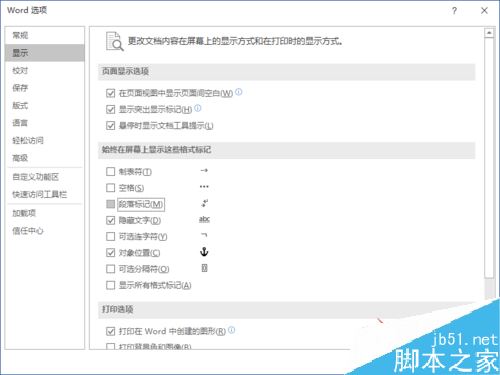Screen dimensions: 500x375
Task: Click the Word 选项 title text
Action: (27, 10)
